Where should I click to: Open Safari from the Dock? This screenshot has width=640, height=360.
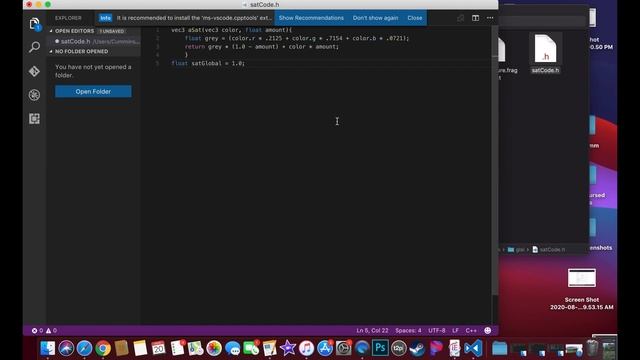84,348
